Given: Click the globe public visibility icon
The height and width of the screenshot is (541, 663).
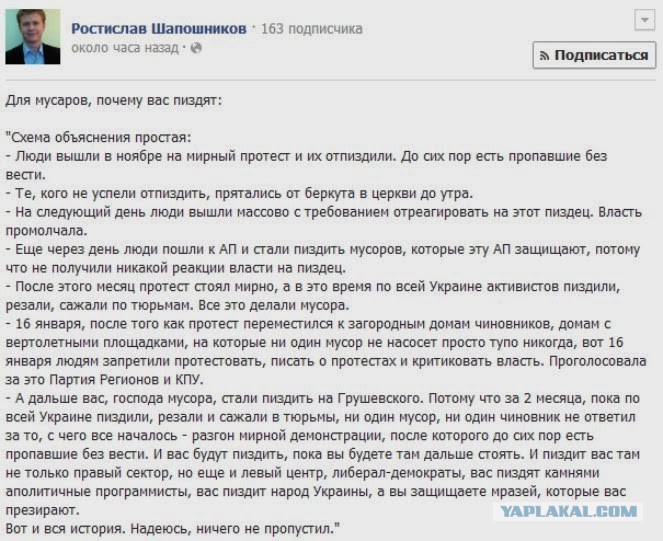Looking at the screenshot, I should coord(196,48).
